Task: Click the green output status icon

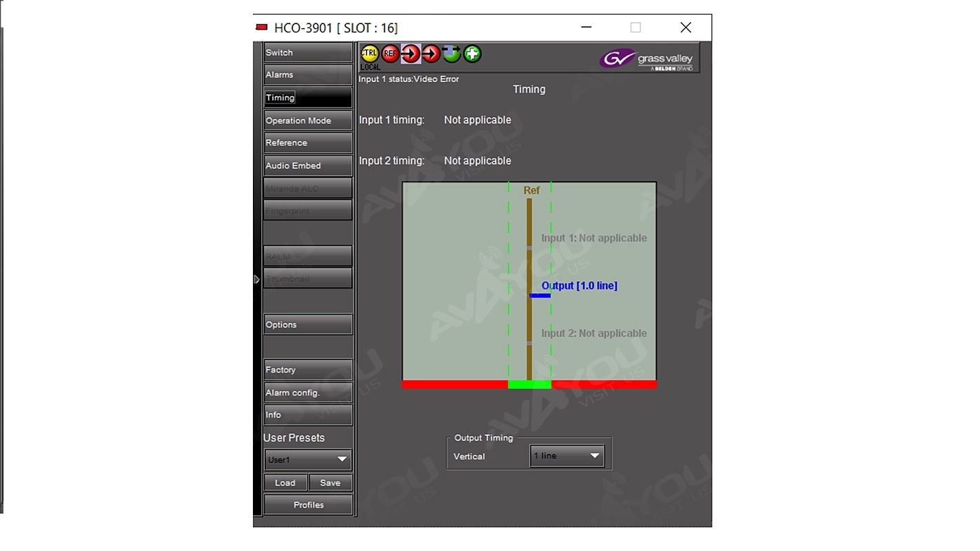Action: tap(451, 54)
